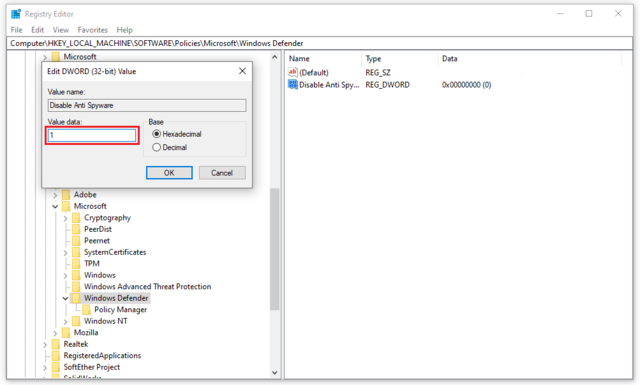Screen dimensions: 640x385
Task: Expand the Adobe key
Action: pos(55,195)
